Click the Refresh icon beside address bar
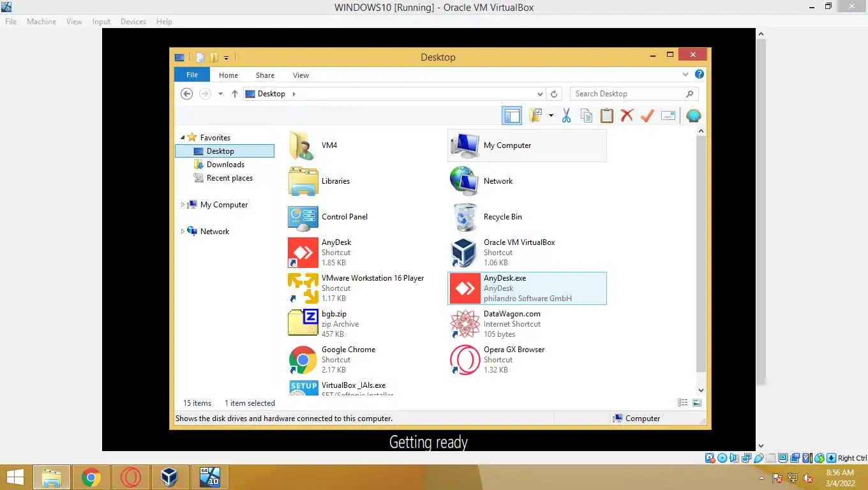This screenshot has width=868, height=490. coord(554,94)
